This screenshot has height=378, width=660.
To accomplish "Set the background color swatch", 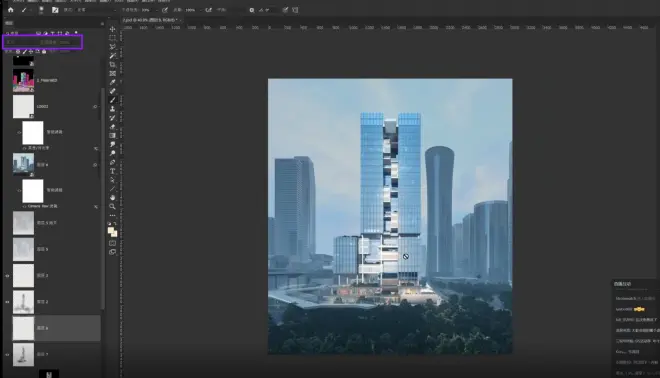I will point(114,233).
